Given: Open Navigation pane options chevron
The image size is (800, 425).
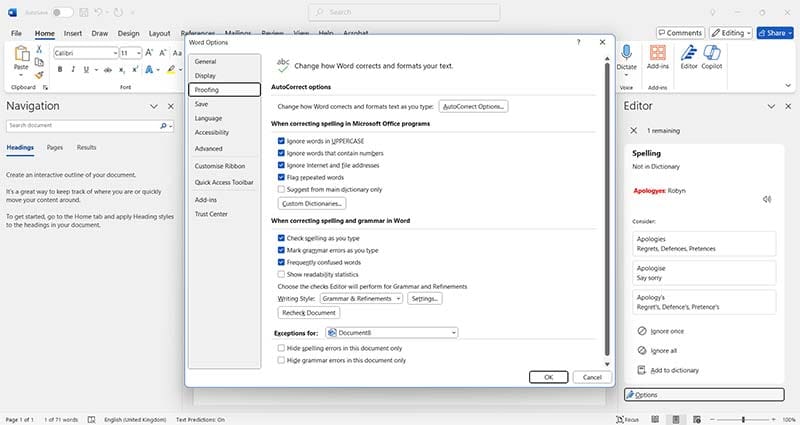Looking at the screenshot, I should (x=154, y=106).
